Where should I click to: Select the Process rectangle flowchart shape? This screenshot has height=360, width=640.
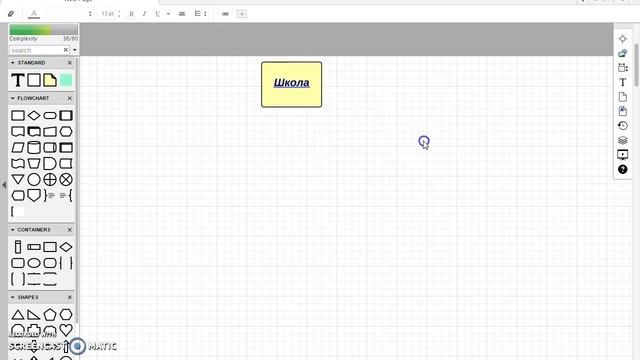pos(18,116)
